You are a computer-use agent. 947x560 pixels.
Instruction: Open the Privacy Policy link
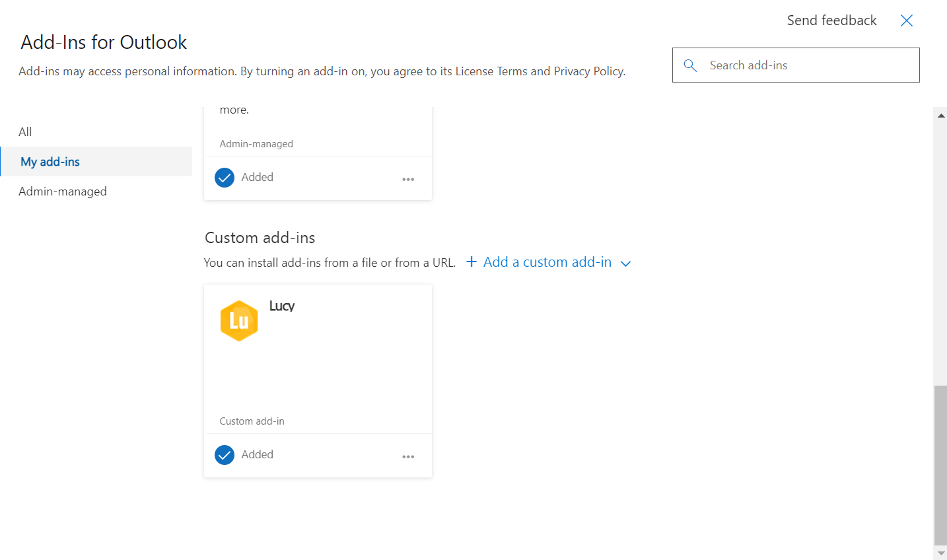point(588,71)
